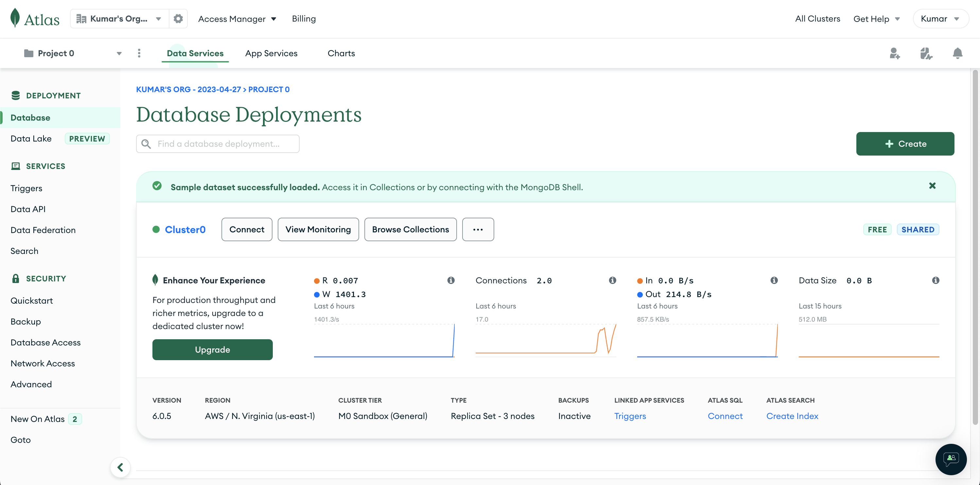980x485 pixels.
Task: Open Data API in sidebar
Action: click(x=28, y=209)
